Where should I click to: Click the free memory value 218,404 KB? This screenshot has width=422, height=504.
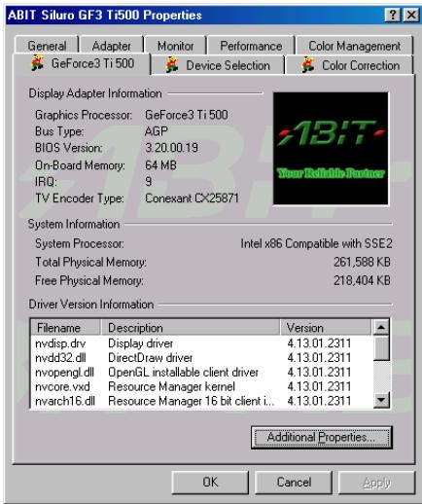tap(362, 280)
